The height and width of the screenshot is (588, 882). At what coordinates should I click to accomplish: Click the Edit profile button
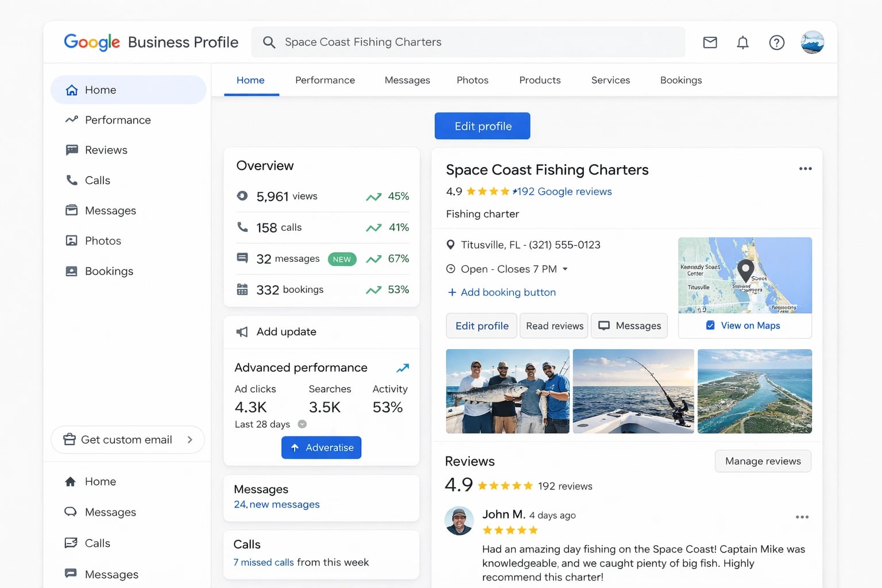(x=482, y=126)
